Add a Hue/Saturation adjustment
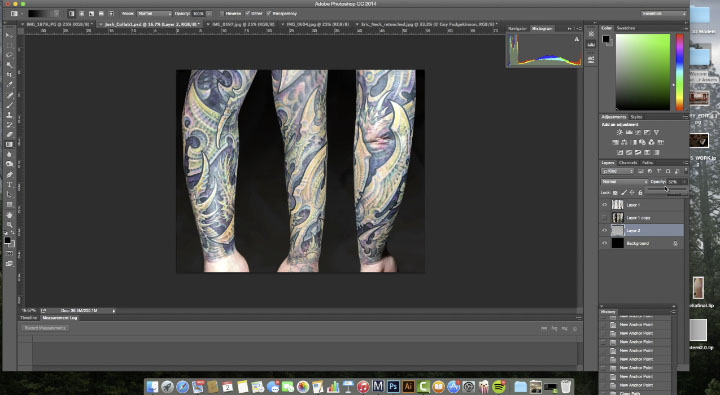The image size is (720, 395). point(616,142)
